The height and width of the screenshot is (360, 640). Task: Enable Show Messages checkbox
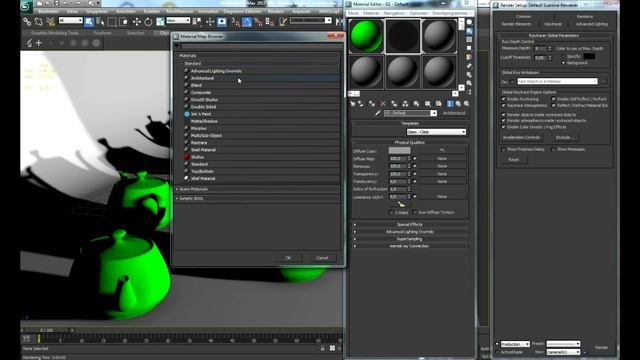click(553, 149)
